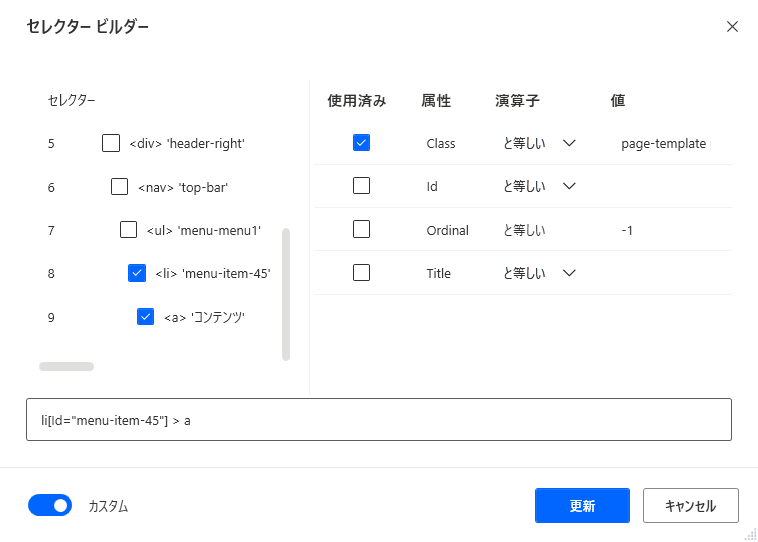The width and height of the screenshot is (758, 542).
Task: Click the Ordinal attribute name
Action: [448, 230]
